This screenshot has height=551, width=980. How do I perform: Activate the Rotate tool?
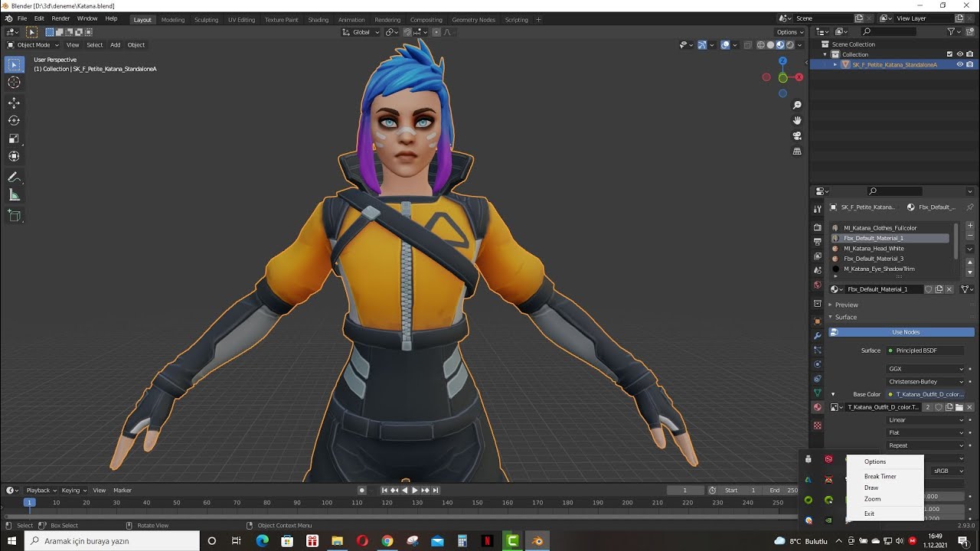point(14,120)
